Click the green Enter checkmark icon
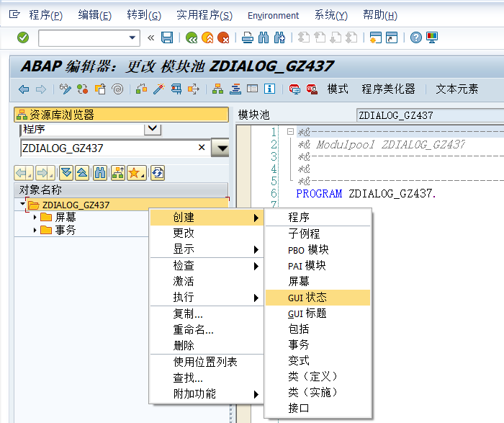 23,37
